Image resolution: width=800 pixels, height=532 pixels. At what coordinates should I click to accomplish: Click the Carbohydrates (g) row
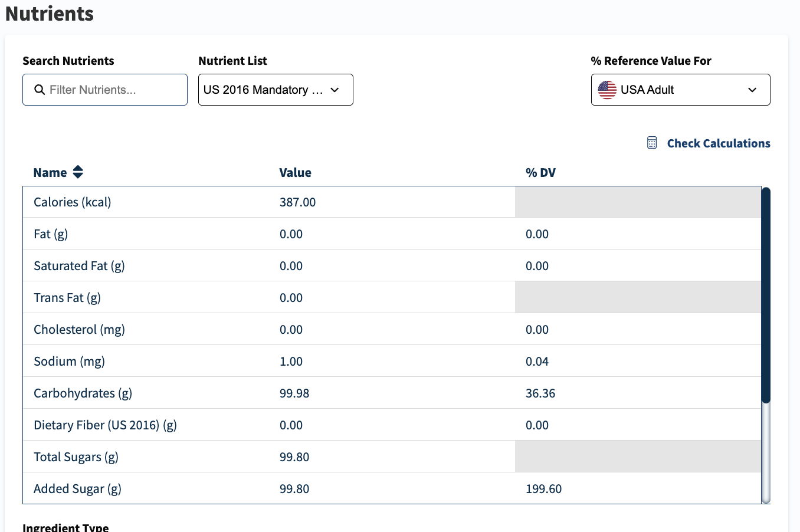(x=392, y=393)
